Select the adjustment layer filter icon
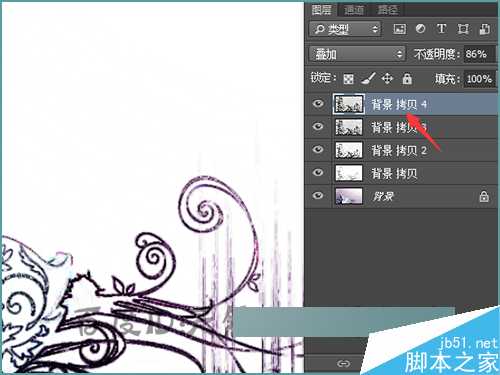Viewport: 500px width, 375px height. click(421, 29)
